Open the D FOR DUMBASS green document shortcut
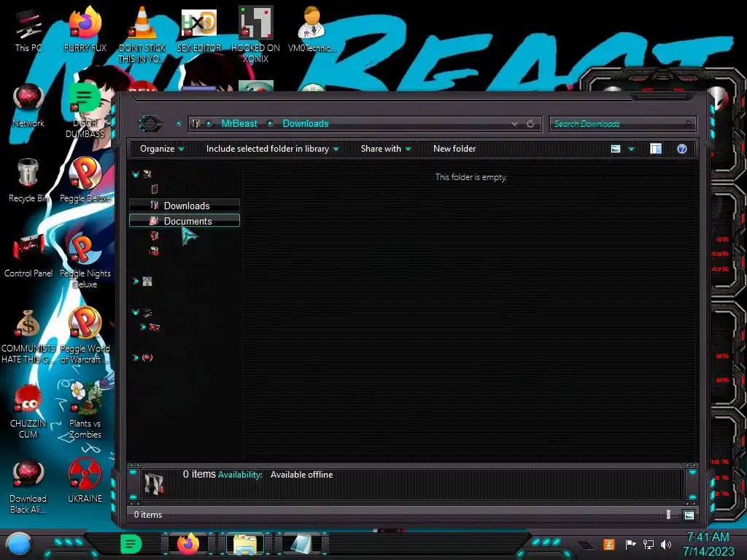Viewport: 747px width, 560px height. click(x=85, y=111)
